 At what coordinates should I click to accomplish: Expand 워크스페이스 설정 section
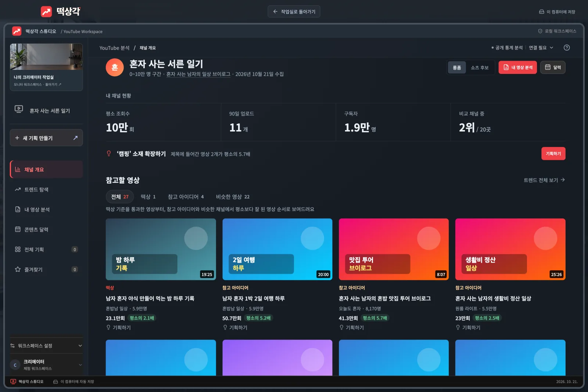[46, 346]
